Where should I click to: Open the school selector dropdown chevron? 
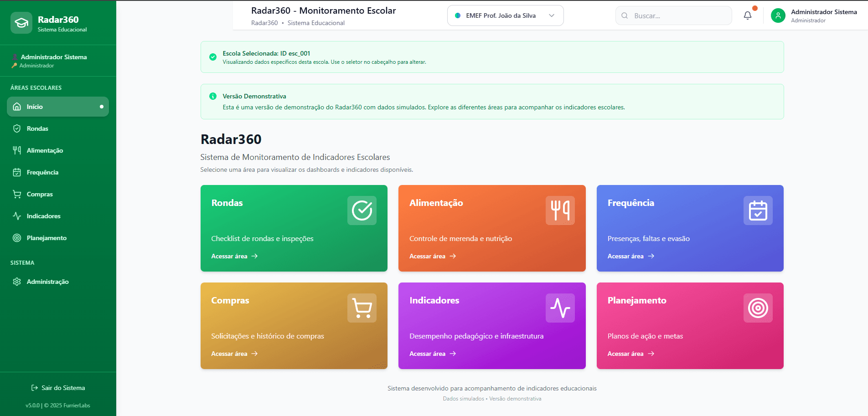(x=552, y=15)
